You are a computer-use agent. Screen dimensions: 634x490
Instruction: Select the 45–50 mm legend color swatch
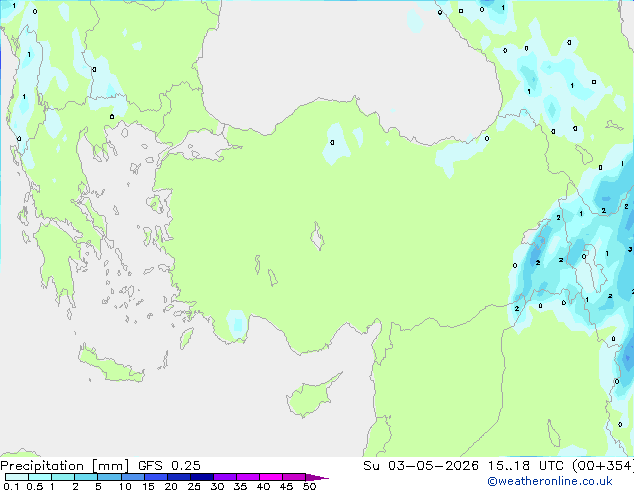(x=294, y=477)
